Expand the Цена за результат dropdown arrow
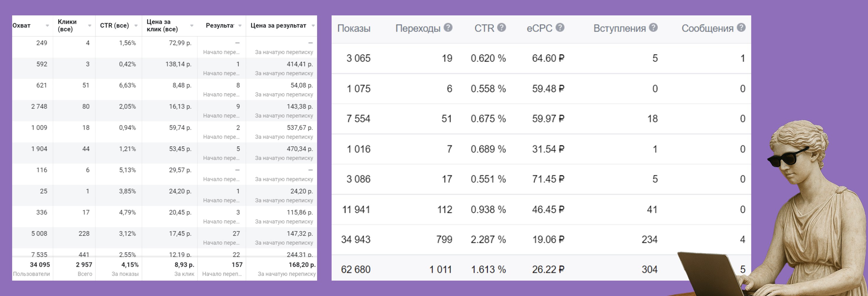868x296 pixels. (x=313, y=26)
